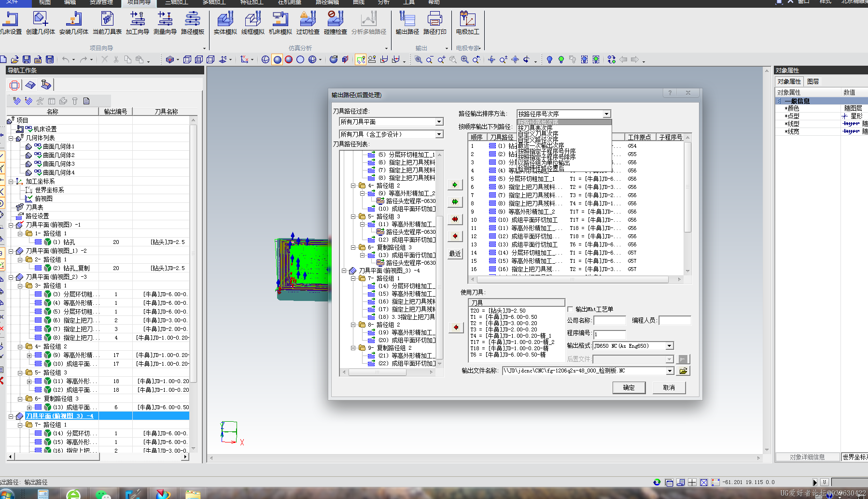Click the 创建几何体 ribbon icon
Viewport: 868px width, 499px height.
41,23
